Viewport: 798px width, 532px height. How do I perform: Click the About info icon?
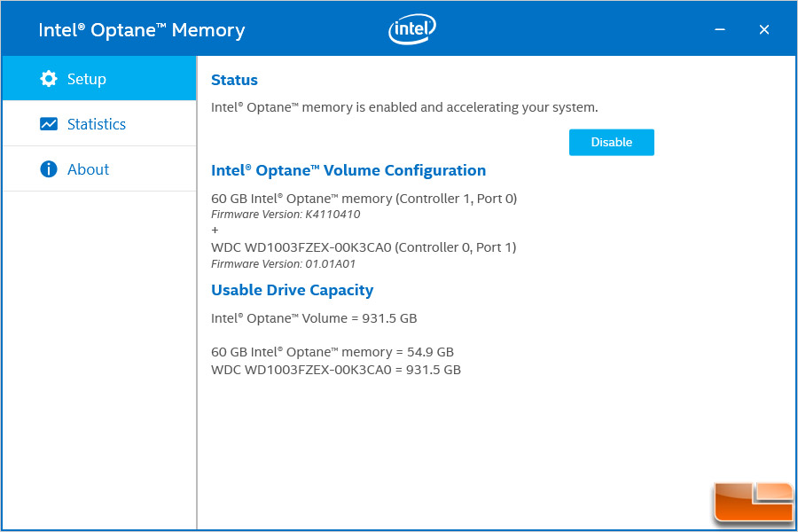point(49,169)
